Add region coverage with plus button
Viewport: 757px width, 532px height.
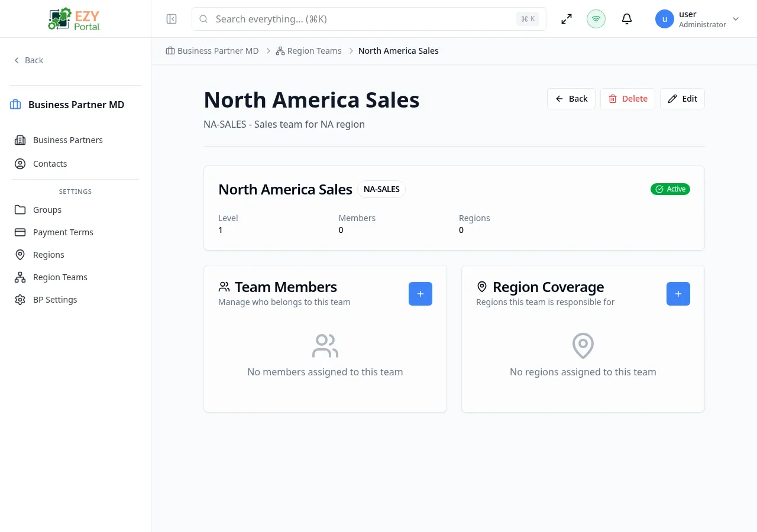click(678, 294)
